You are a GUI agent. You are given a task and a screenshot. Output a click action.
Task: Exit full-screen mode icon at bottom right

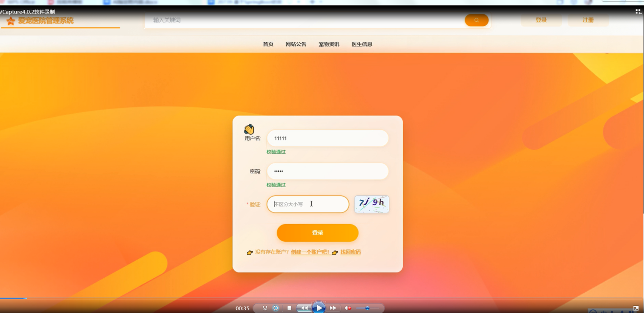(636, 308)
